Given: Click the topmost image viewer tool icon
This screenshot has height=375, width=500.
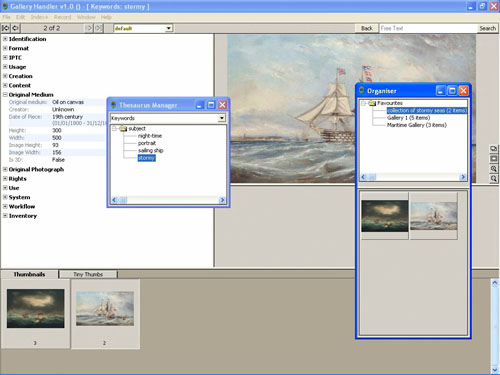Looking at the screenshot, I should [494, 149].
